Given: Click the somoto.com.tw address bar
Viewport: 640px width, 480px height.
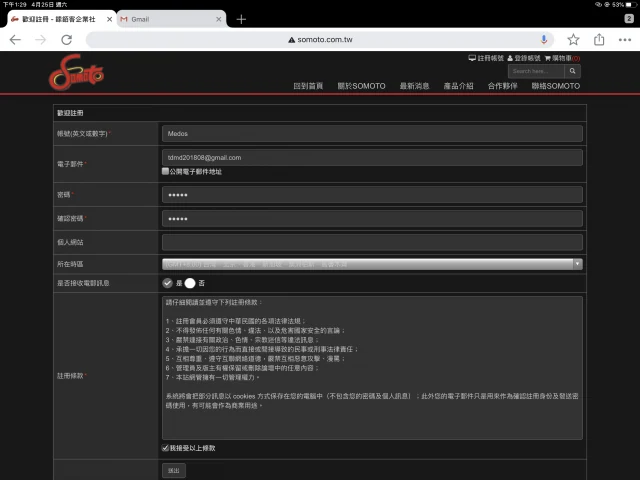Looking at the screenshot, I should 320,40.
